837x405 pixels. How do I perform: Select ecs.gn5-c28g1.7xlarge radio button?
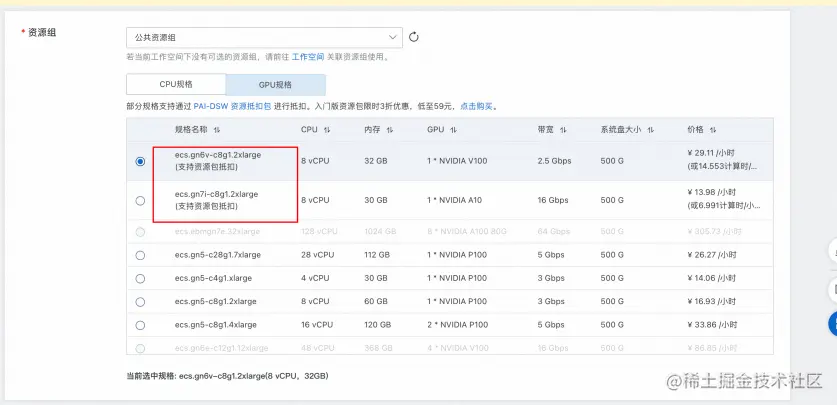click(x=140, y=255)
